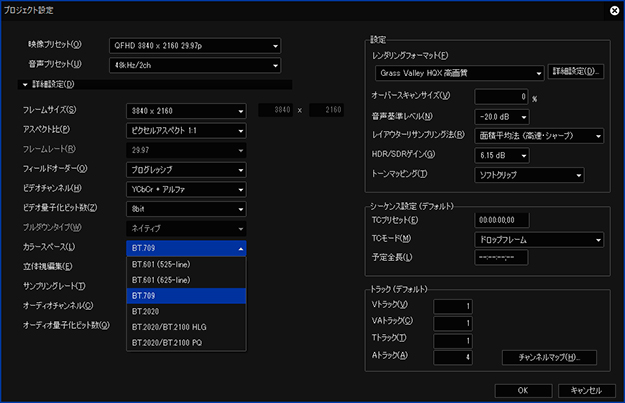Open the 音声プリセット dropdown showing 48kHz/2ch

(x=195, y=65)
